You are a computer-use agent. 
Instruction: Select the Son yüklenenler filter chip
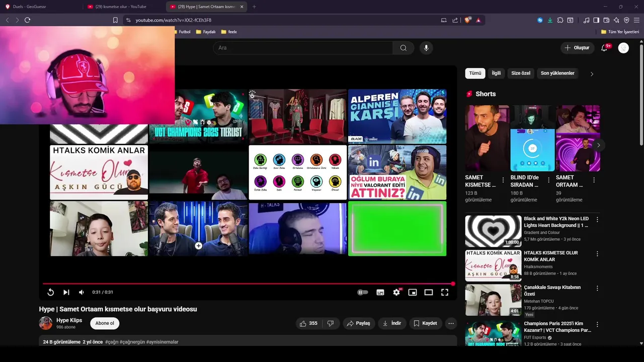pos(557,73)
